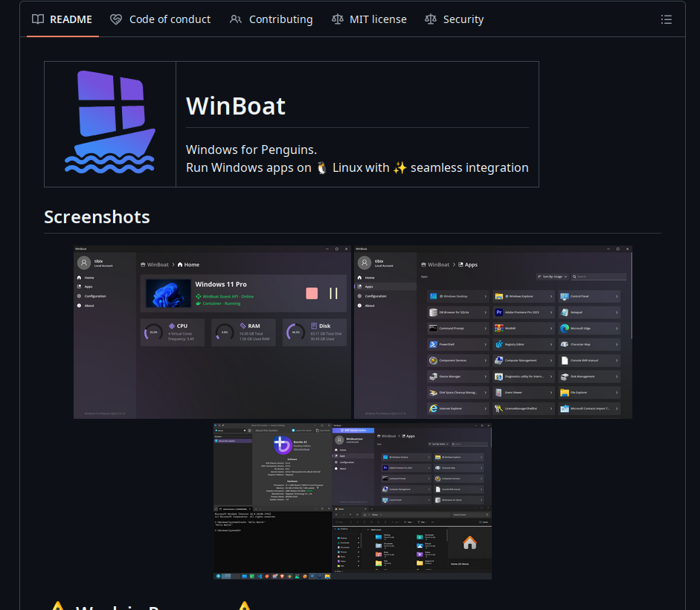The width and height of the screenshot is (700, 610).
Task: Click WinBoat breadcrumb in the Home screenshot
Action: [155, 265]
